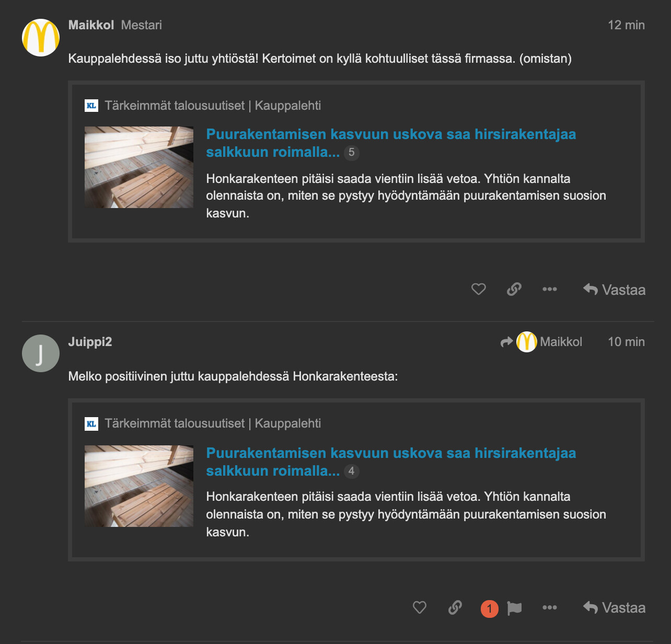Like Juippi2's post with the heart icon
Screen dimensions: 671x644
(x=420, y=607)
